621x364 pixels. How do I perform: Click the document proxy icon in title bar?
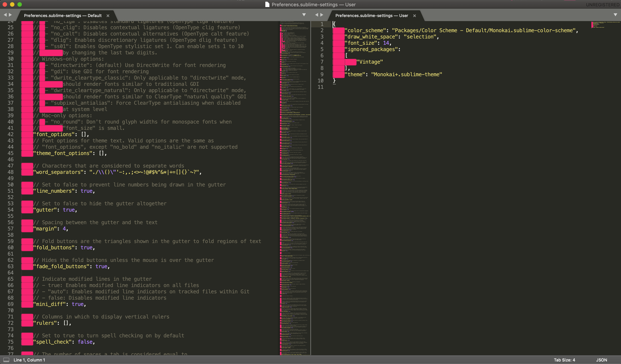click(x=267, y=4)
